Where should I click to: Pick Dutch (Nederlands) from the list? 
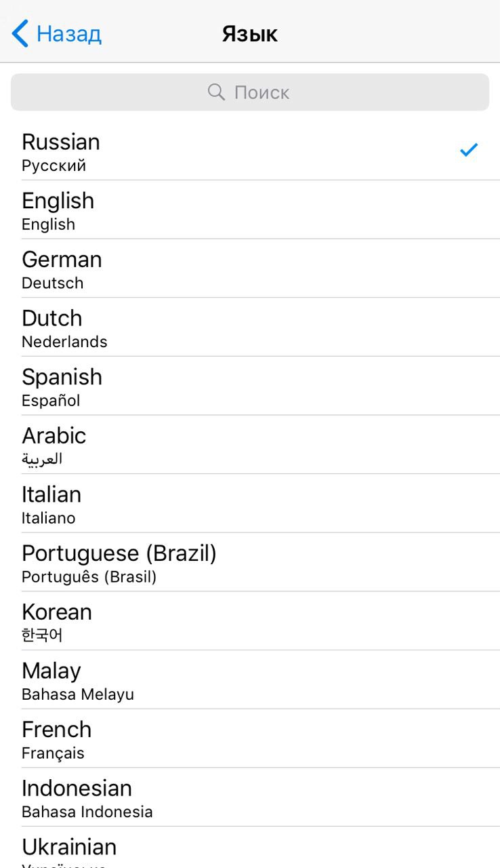250,328
